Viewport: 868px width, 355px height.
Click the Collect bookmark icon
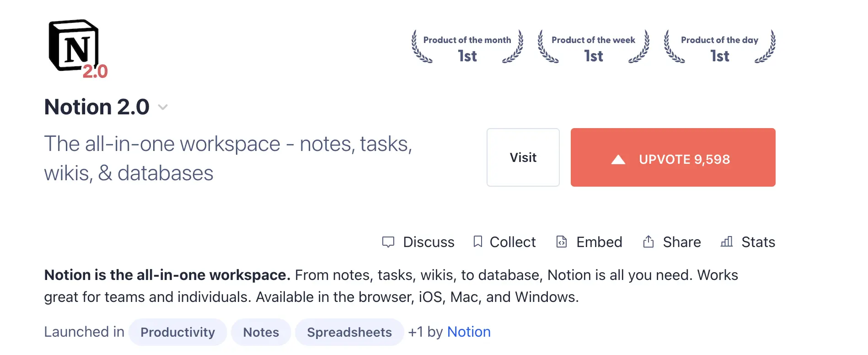click(478, 242)
